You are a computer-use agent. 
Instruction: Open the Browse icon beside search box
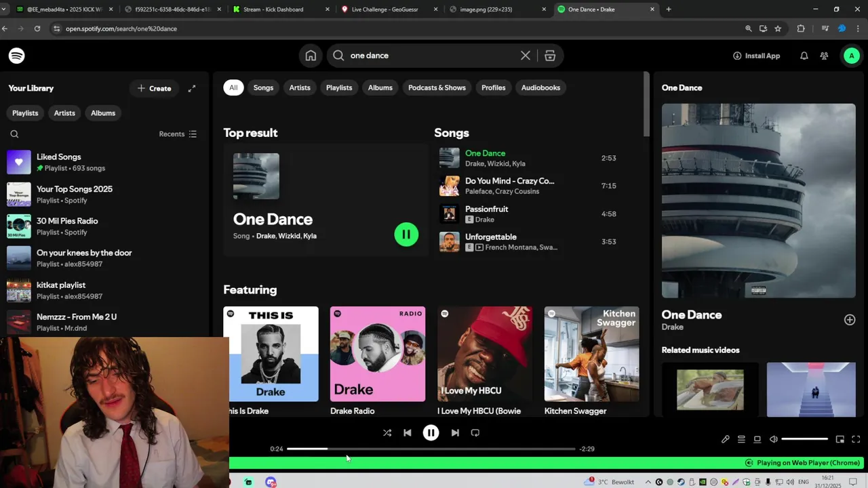(x=550, y=56)
